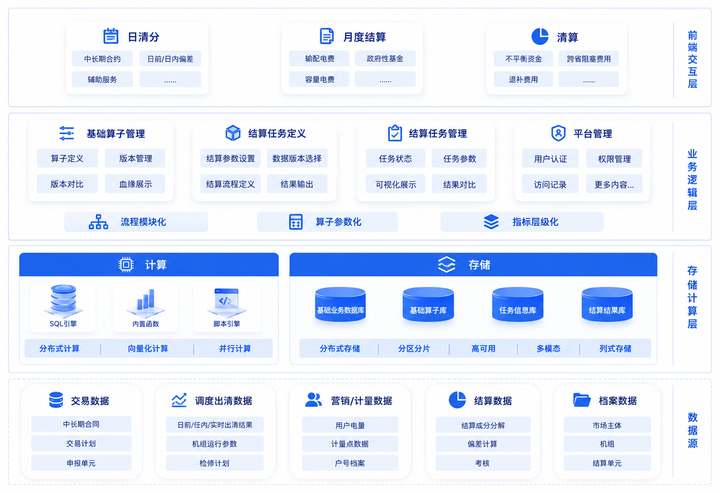720x493 pixels.
Task: Click 更多内容... under 平台管理
Action: [614, 185]
